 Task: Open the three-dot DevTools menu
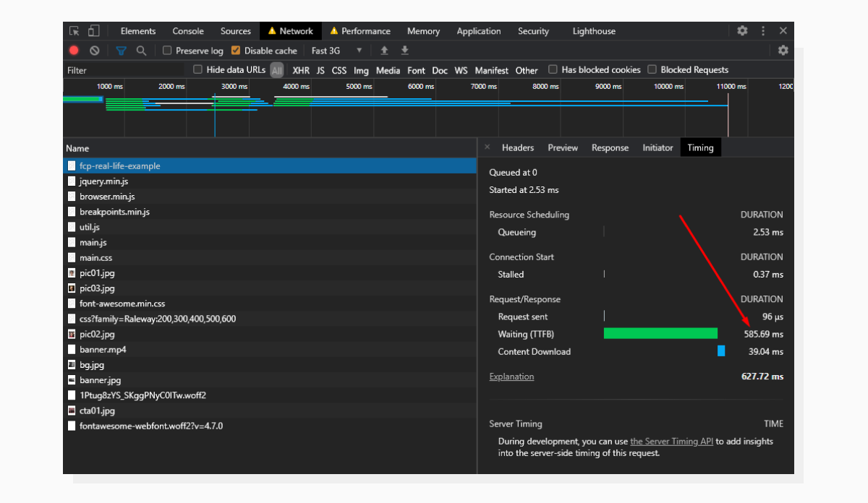pyautogui.click(x=763, y=30)
